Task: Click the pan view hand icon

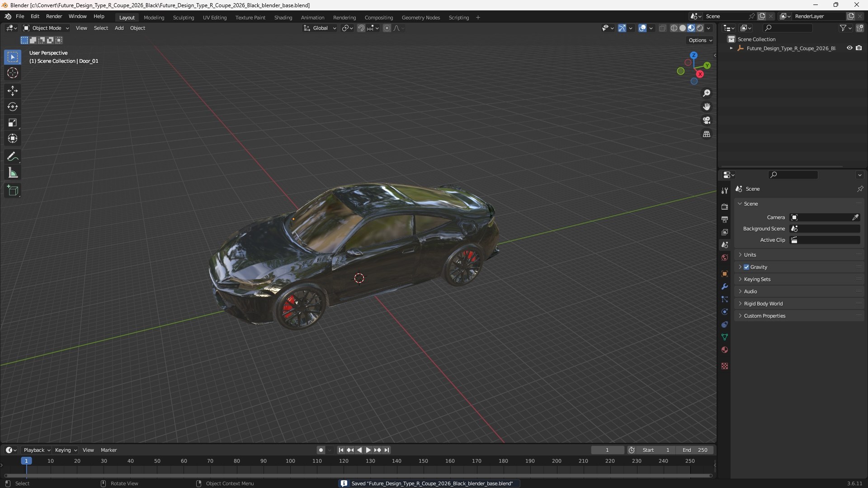Action: tap(707, 107)
